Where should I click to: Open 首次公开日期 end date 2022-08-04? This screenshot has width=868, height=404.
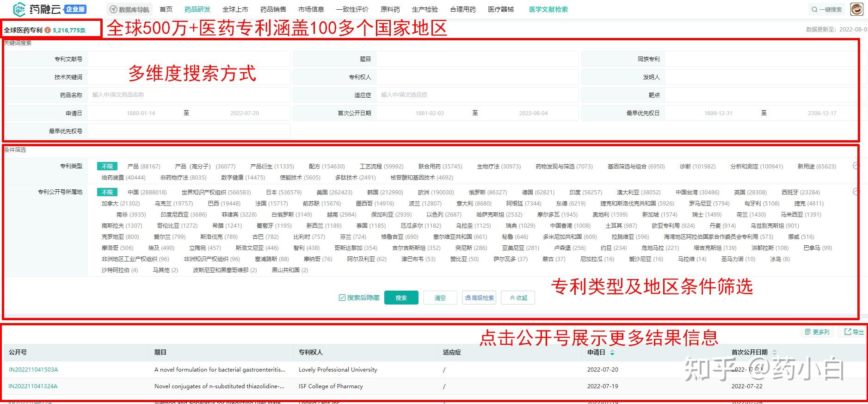[533, 113]
